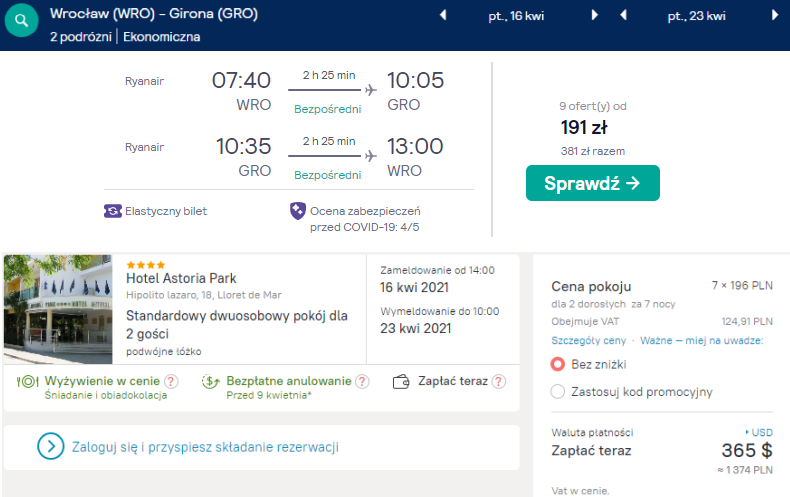Open help for Bezpłatne anulowanie
The image size is (790, 497).
[362, 381]
